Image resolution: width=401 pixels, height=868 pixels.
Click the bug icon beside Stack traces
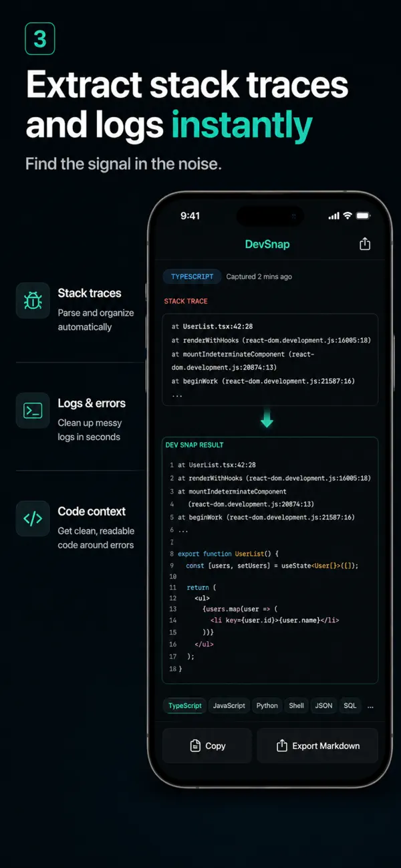(33, 300)
